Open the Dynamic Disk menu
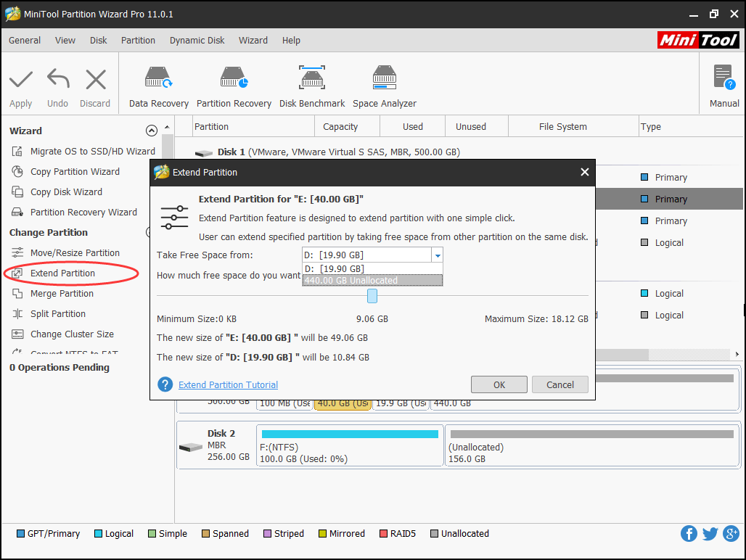 coord(197,41)
